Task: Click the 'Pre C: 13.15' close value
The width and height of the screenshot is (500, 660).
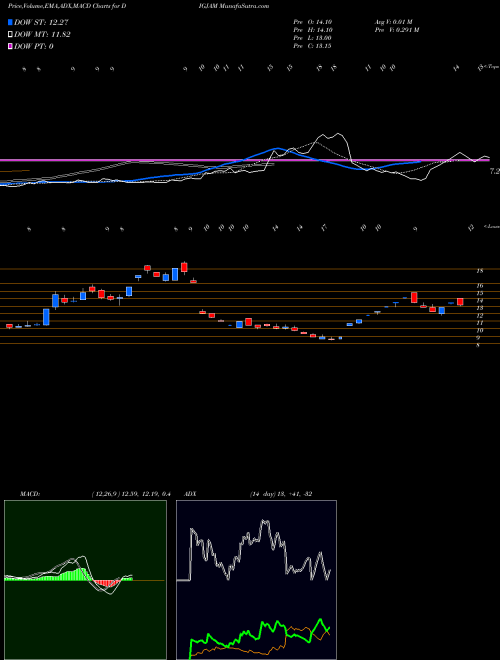Action: (312, 46)
